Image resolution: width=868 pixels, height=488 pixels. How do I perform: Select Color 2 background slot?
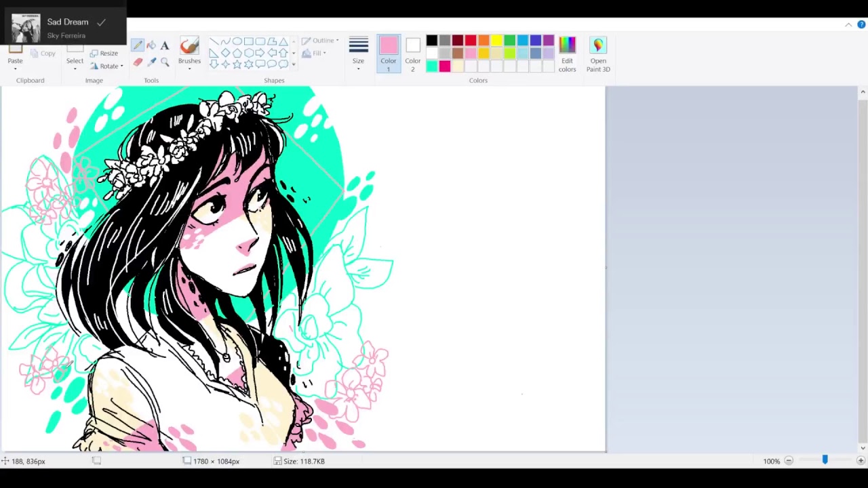[x=412, y=54]
